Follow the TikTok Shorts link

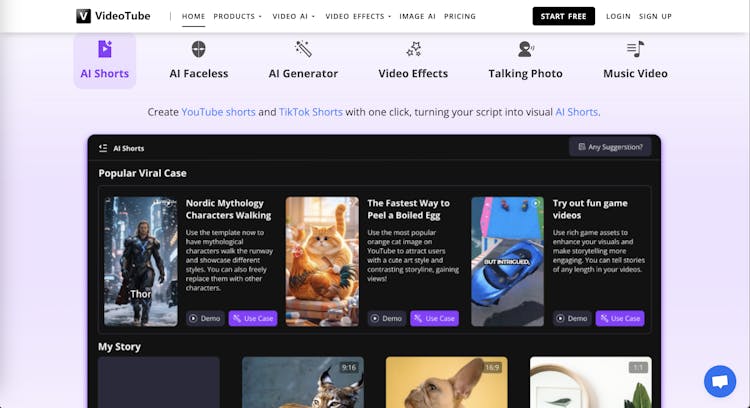(310, 112)
